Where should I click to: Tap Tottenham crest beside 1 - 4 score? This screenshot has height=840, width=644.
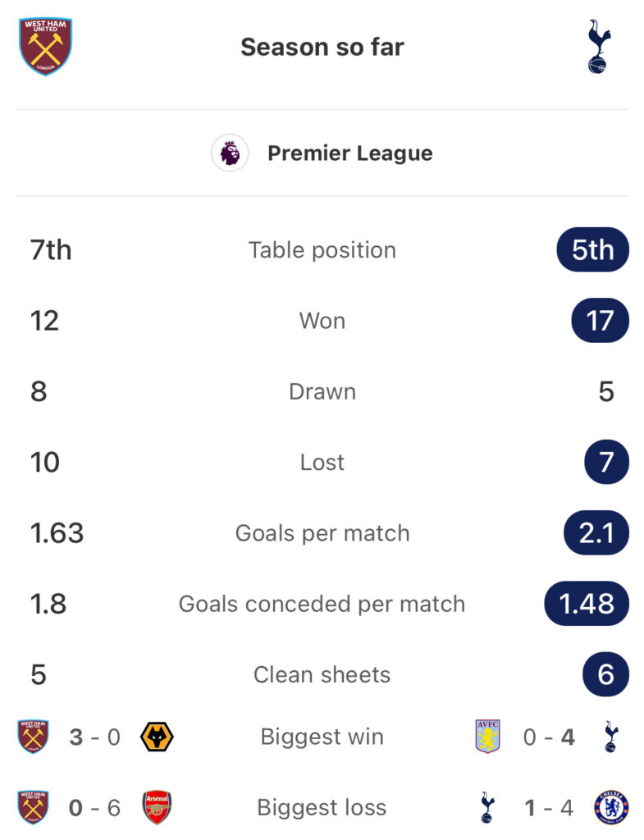click(x=487, y=807)
